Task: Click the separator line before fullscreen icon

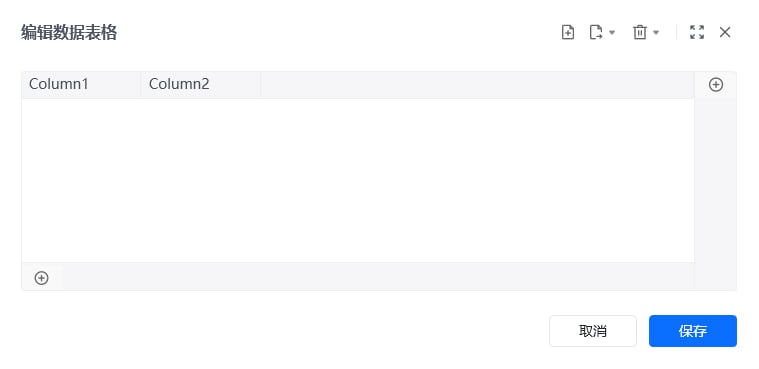Action: pos(677,32)
